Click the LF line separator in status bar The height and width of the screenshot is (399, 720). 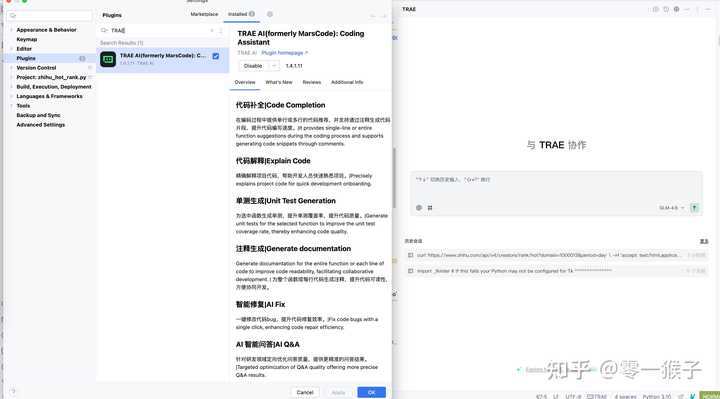556,396
